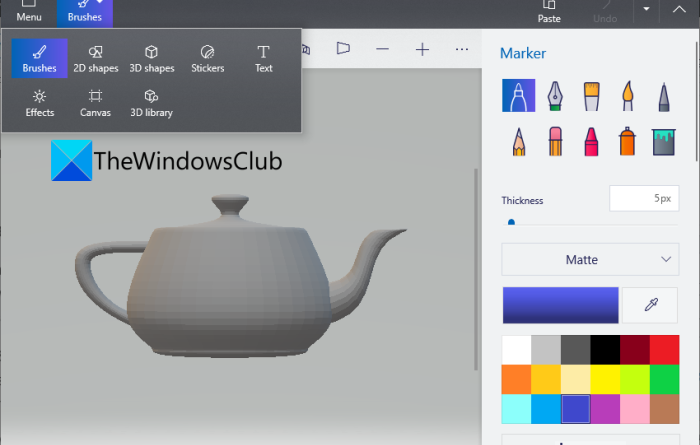700x445 pixels.
Task: Click the Undo button
Action: [605, 12]
